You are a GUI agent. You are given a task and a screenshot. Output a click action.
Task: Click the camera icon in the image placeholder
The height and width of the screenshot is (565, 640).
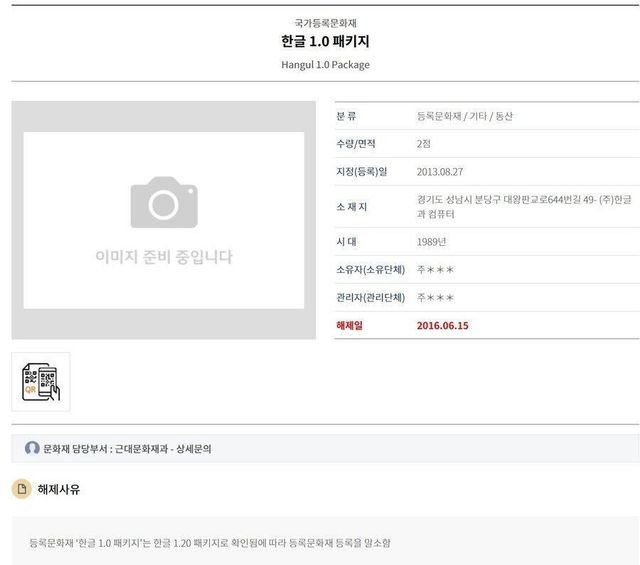click(x=163, y=203)
